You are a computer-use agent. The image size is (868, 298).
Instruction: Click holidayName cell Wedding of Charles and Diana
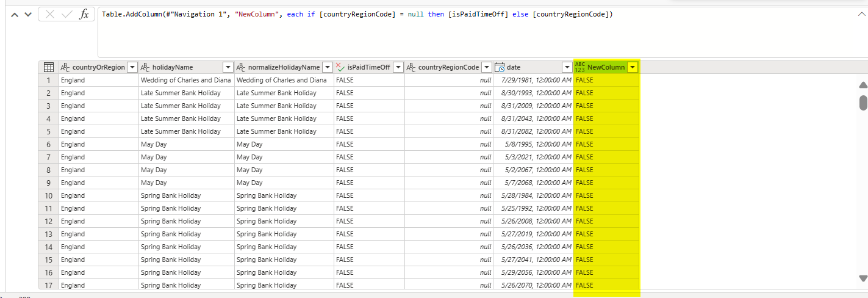(x=186, y=80)
